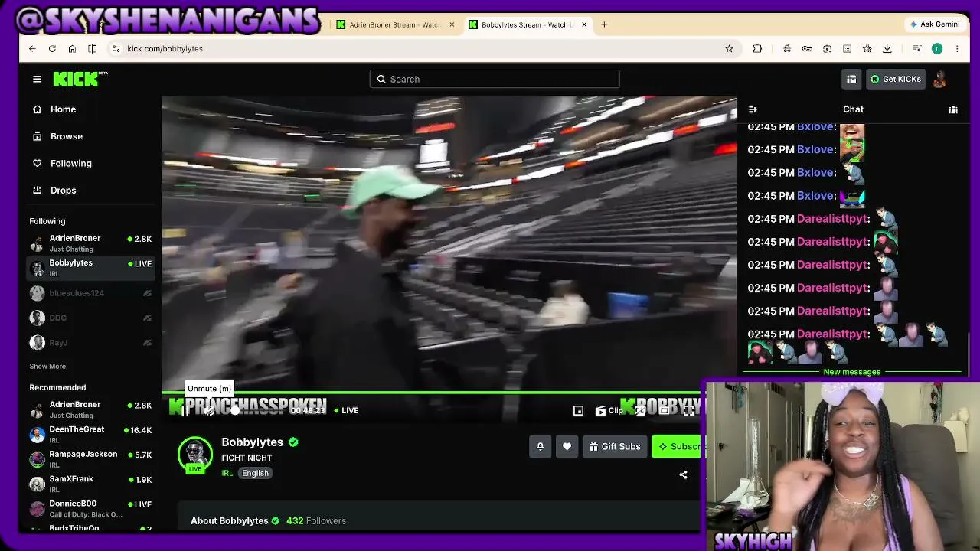Screen dimensions: 980x551
Task: Open the Chrome profile avatar
Action: (937, 49)
